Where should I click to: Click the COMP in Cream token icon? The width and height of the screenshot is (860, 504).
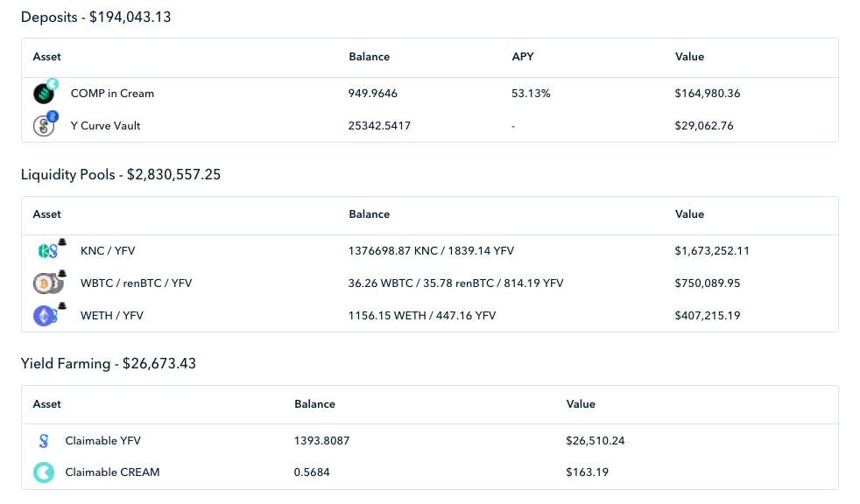pyautogui.click(x=46, y=92)
